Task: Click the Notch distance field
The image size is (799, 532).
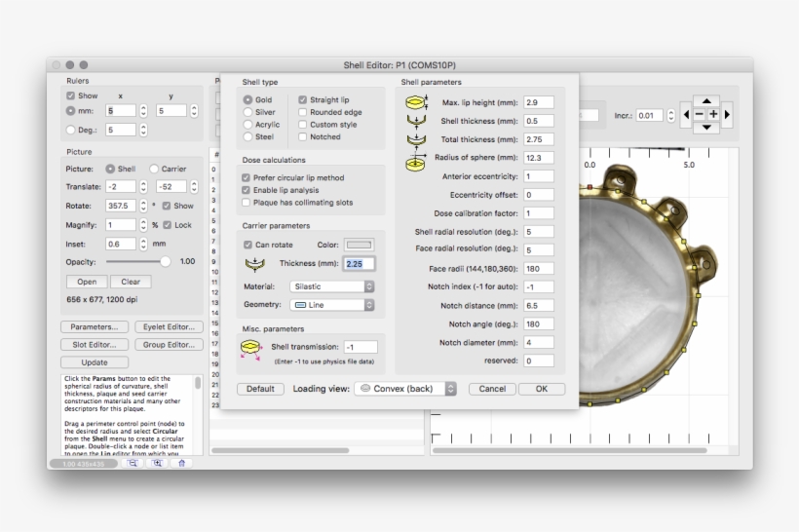Action: coord(539,306)
